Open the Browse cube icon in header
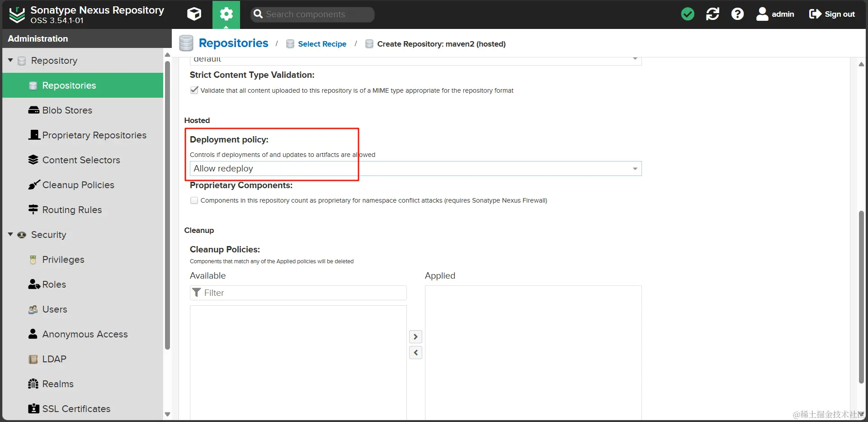The image size is (868, 422). click(194, 14)
